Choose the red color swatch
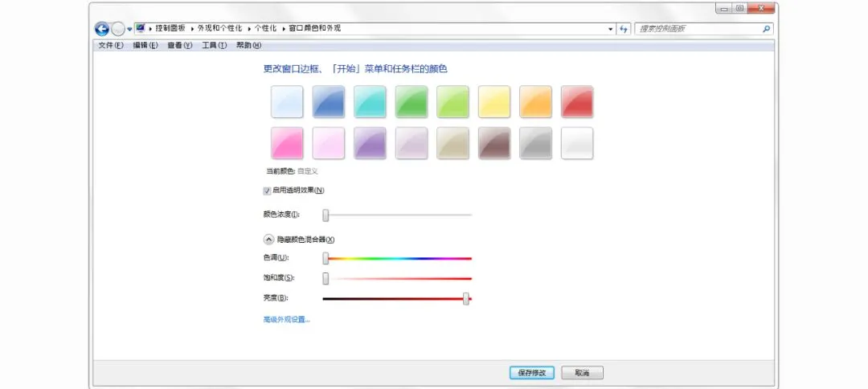868x389 pixels. [577, 102]
